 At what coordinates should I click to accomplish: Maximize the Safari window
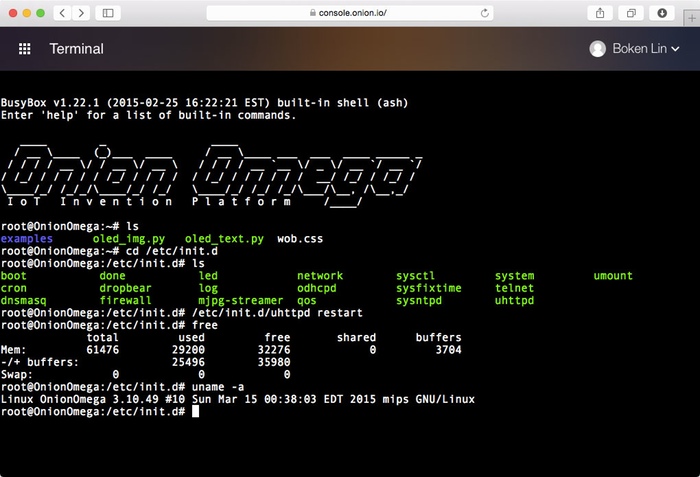click(41, 13)
